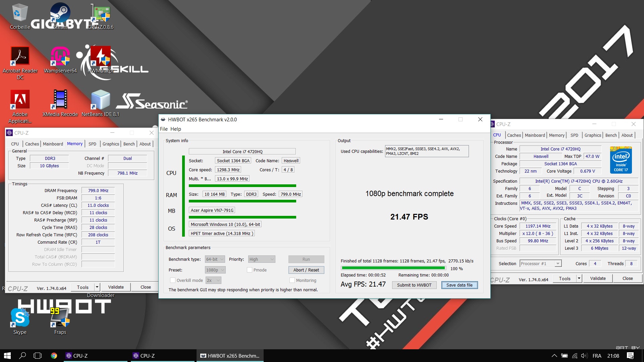
Task: Click Validate in right CPU-Z window
Action: click(598, 279)
